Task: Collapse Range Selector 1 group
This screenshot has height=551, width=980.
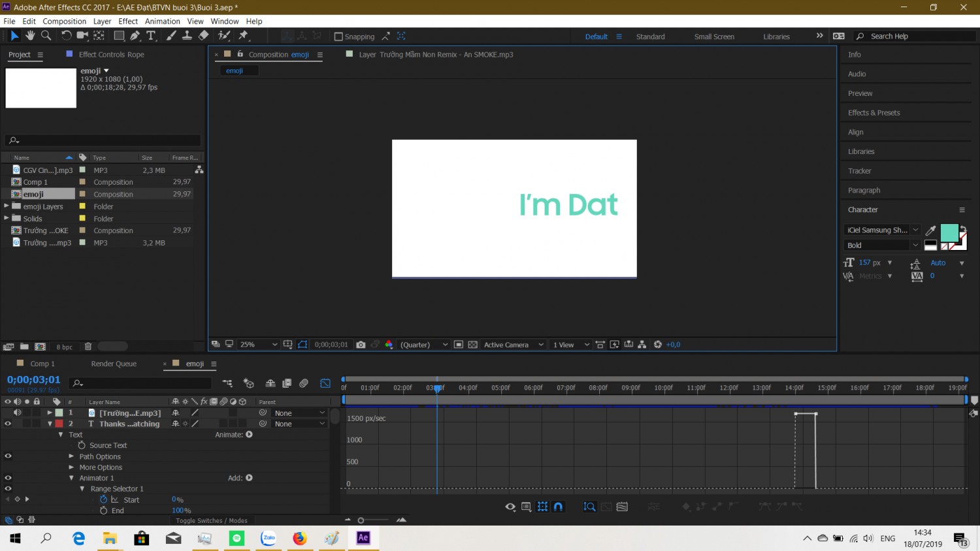Action: [82, 489]
